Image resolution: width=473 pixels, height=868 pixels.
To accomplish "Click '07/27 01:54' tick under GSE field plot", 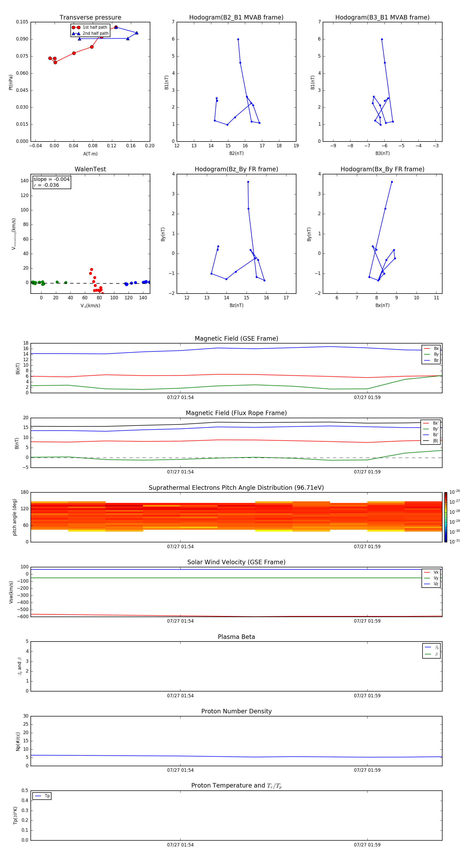I will pos(180,398).
